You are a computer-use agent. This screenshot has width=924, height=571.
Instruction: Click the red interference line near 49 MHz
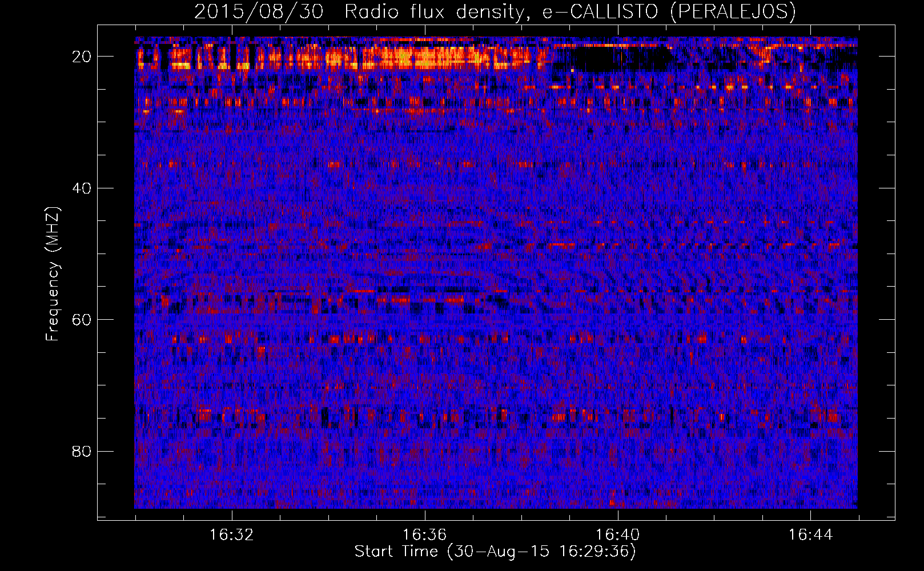coord(685,245)
